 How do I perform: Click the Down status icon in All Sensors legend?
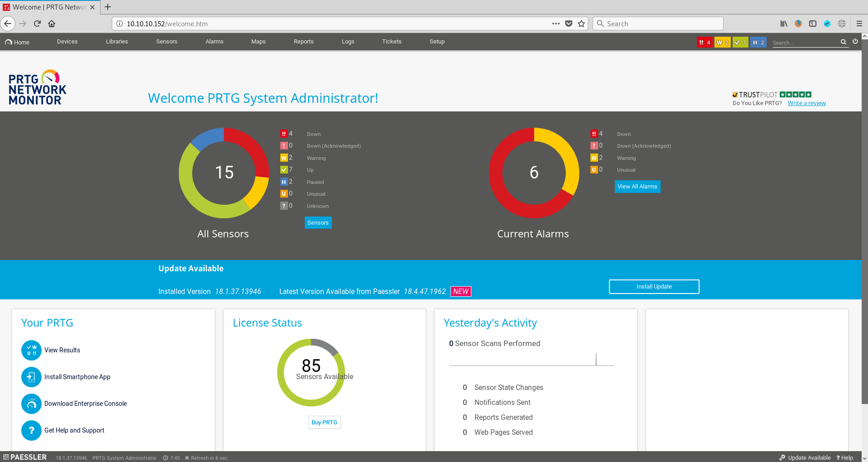284,134
